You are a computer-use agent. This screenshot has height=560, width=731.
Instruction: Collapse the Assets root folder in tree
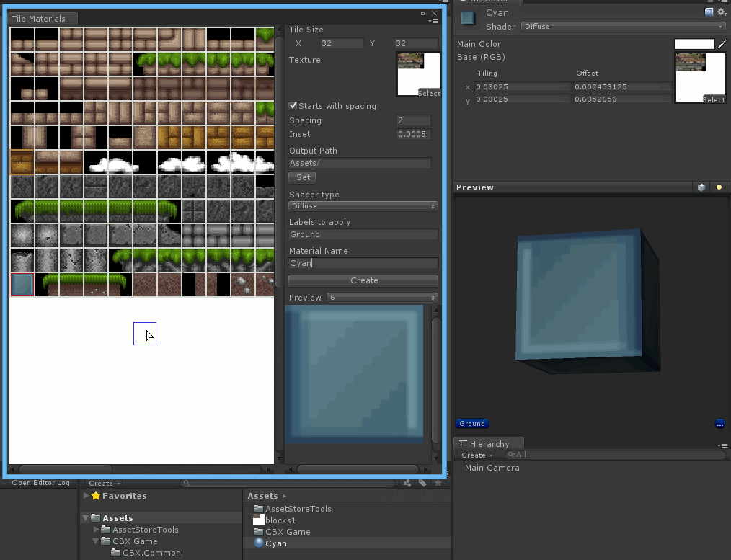point(86,518)
